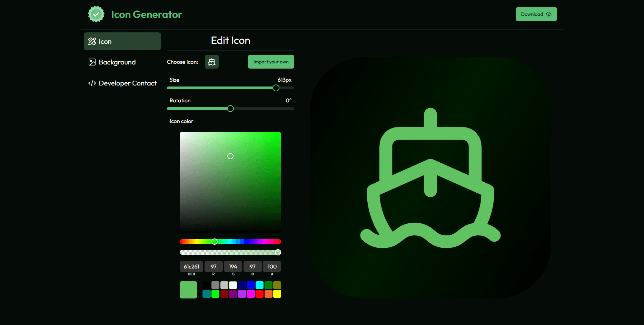Image resolution: width=644 pixels, height=325 pixels.
Task: Click the B value input field
Action: point(252,266)
